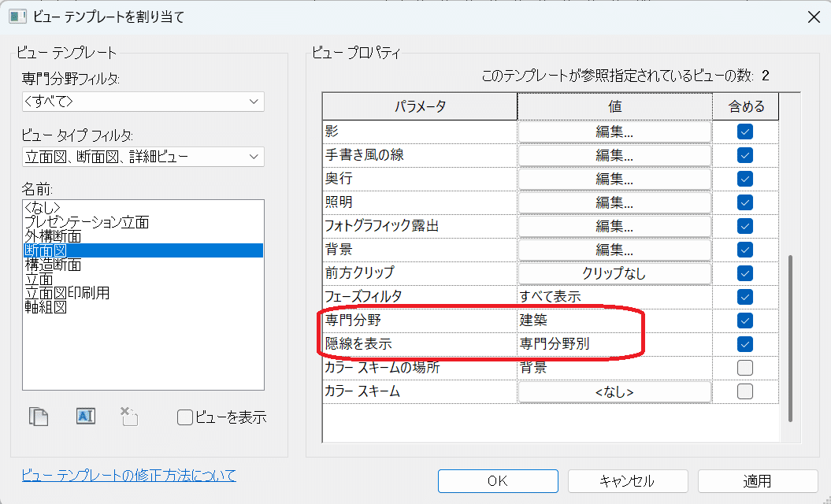Click the rename view template icon

click(x=85, y=417)
